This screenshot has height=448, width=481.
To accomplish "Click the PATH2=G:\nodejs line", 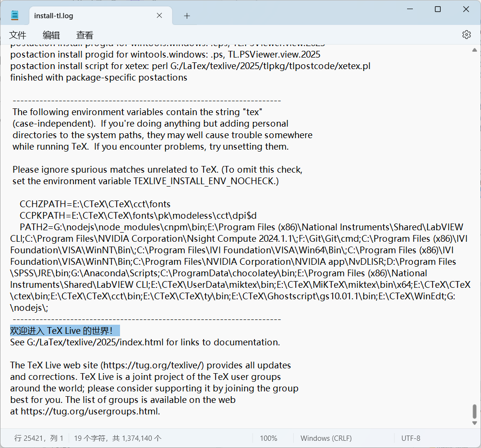I will 241,227.
